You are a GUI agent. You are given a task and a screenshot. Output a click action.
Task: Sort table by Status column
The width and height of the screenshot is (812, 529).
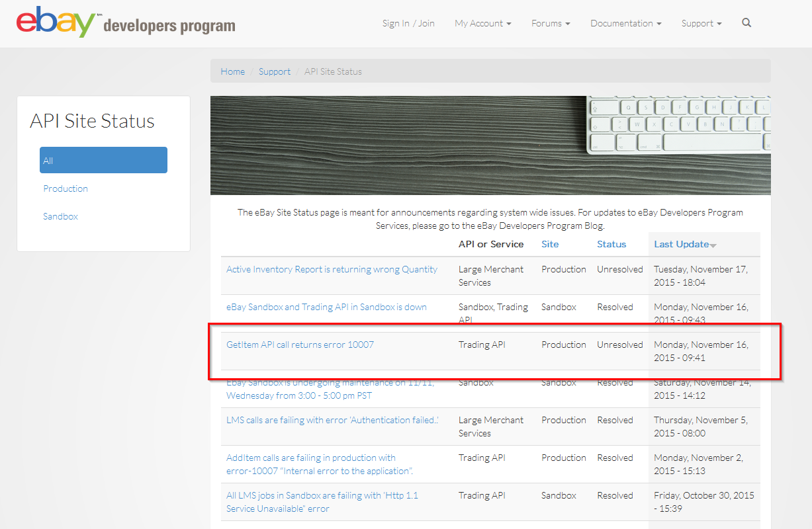(611, 244)
